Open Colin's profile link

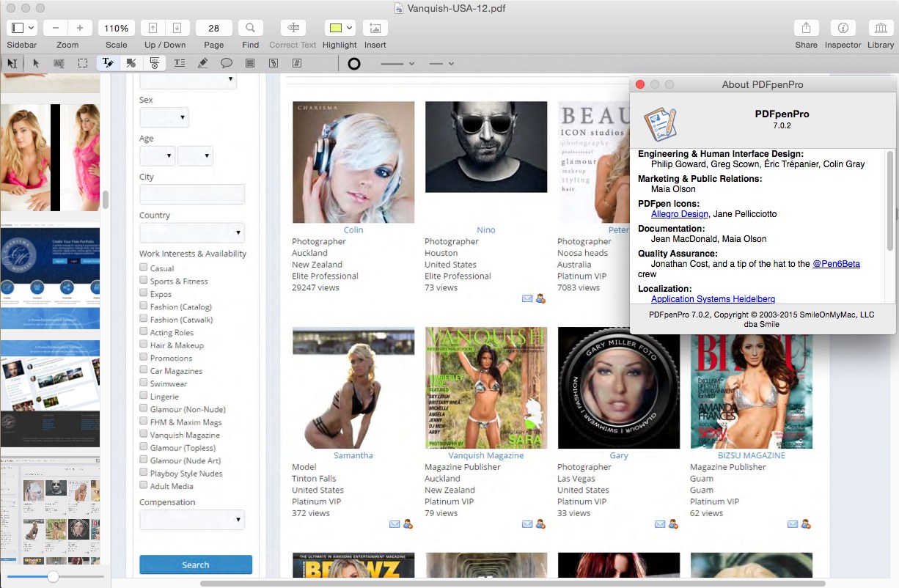click(x=353, y=229)
